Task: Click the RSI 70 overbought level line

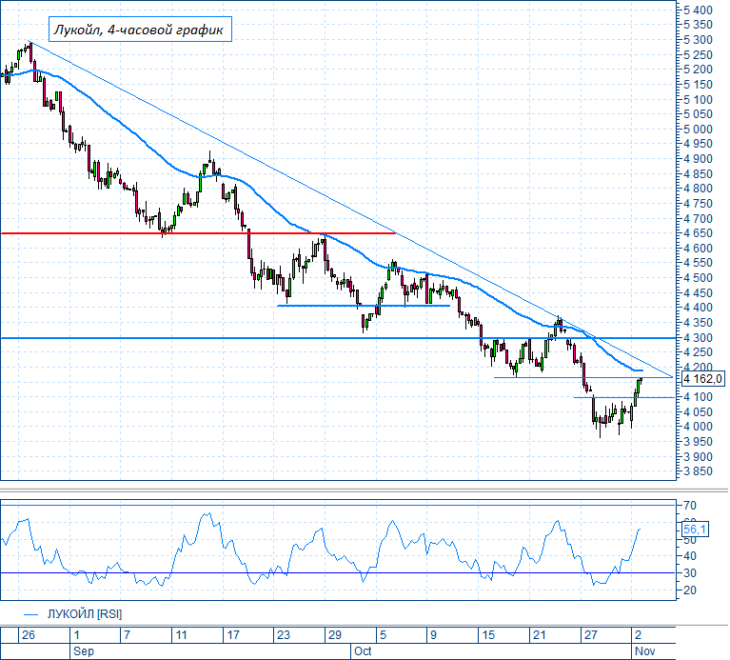Action: click(x=338, y=505)
